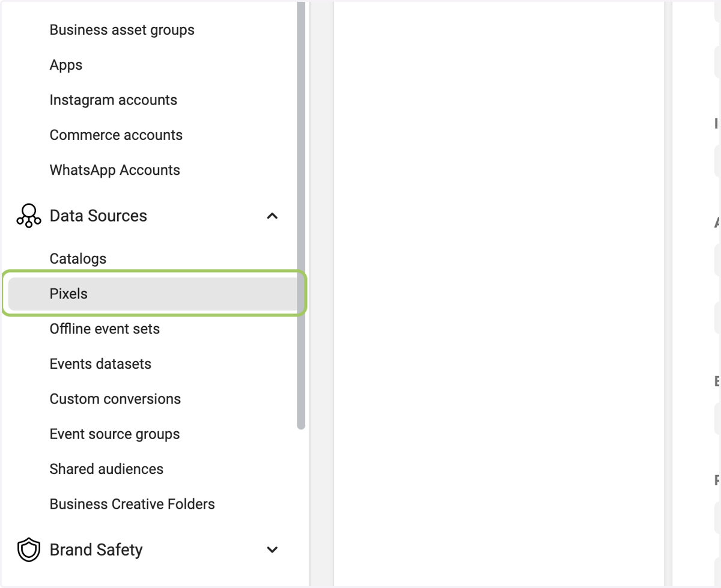
Task: Go to Commerce accounts
Action: click(x=116, y=135)
